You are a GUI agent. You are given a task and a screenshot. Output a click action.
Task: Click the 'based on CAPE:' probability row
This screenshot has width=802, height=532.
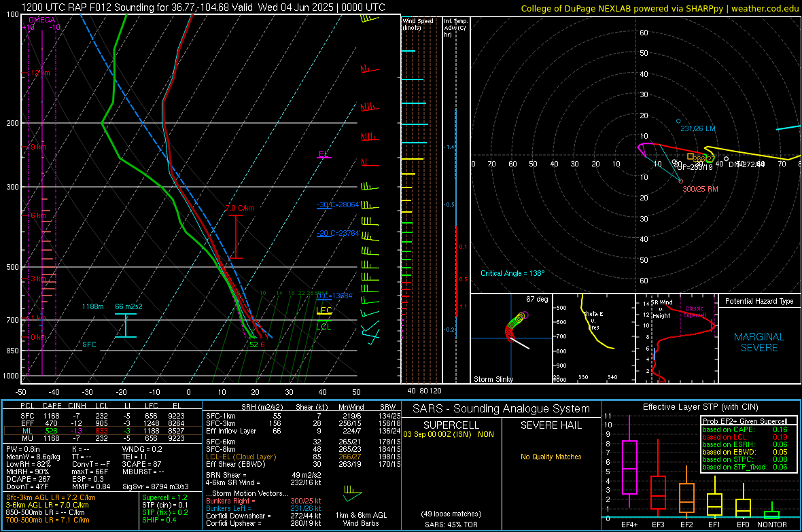[x=745, y=429]
